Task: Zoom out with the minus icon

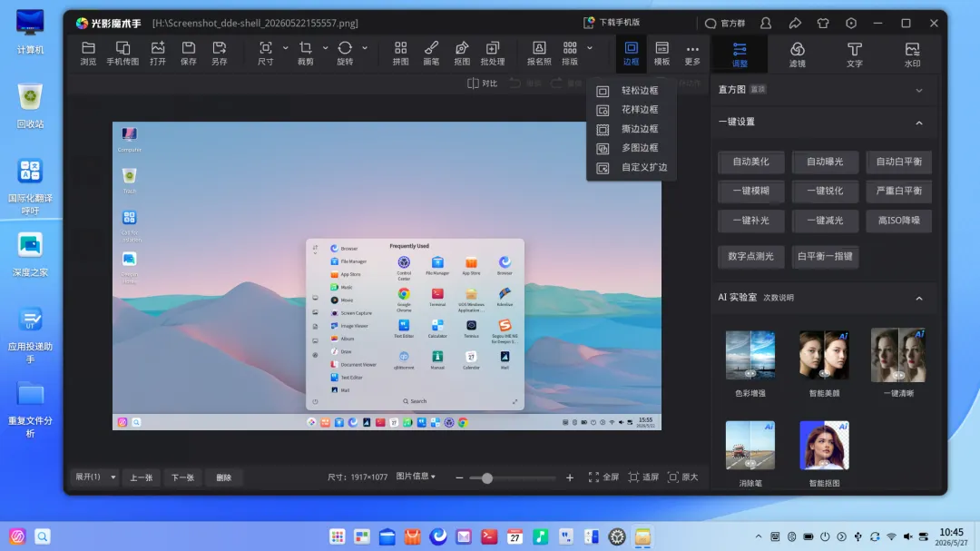Action: click(x=459, y=477)
